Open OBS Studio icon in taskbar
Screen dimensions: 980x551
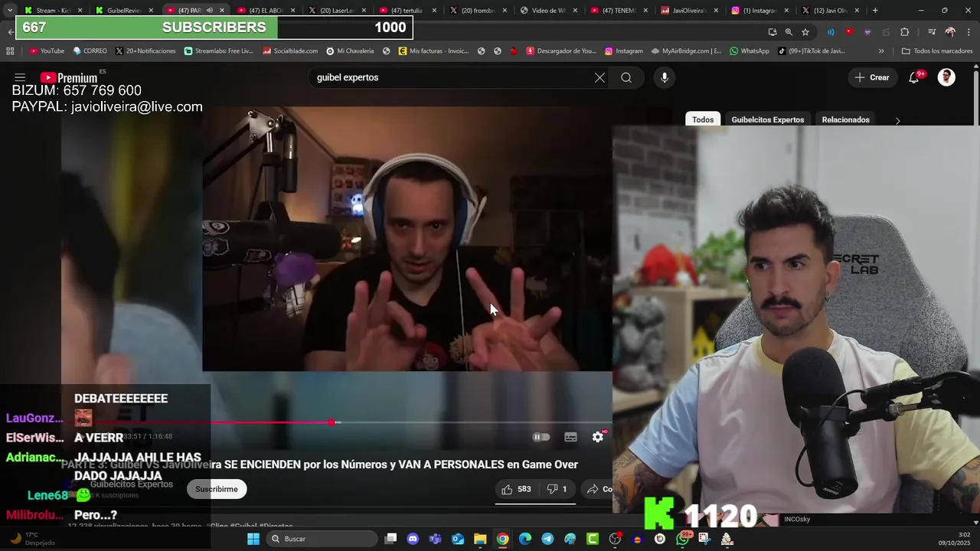[615, 539]
